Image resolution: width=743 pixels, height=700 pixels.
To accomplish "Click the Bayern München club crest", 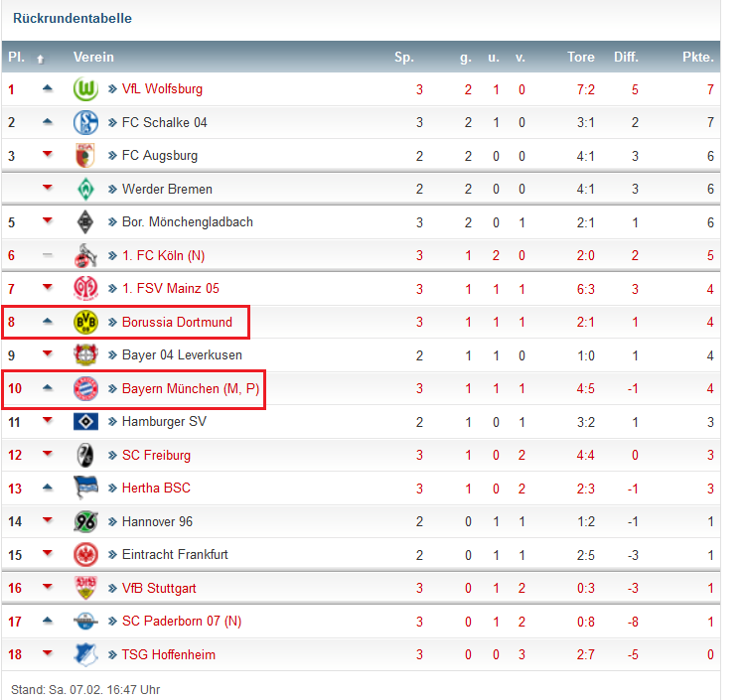I will tap(85, 388).
